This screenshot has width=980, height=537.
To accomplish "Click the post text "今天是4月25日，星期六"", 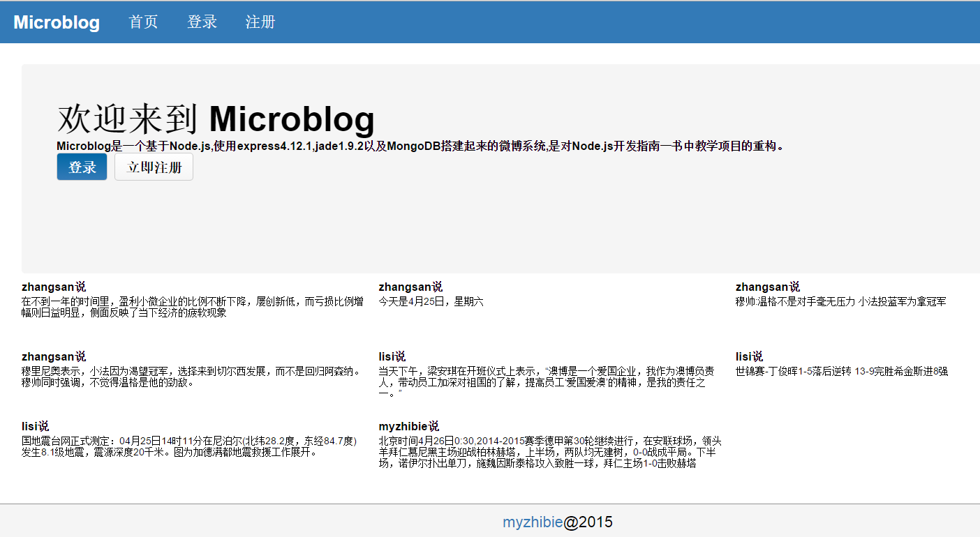I will coord(431,302).
